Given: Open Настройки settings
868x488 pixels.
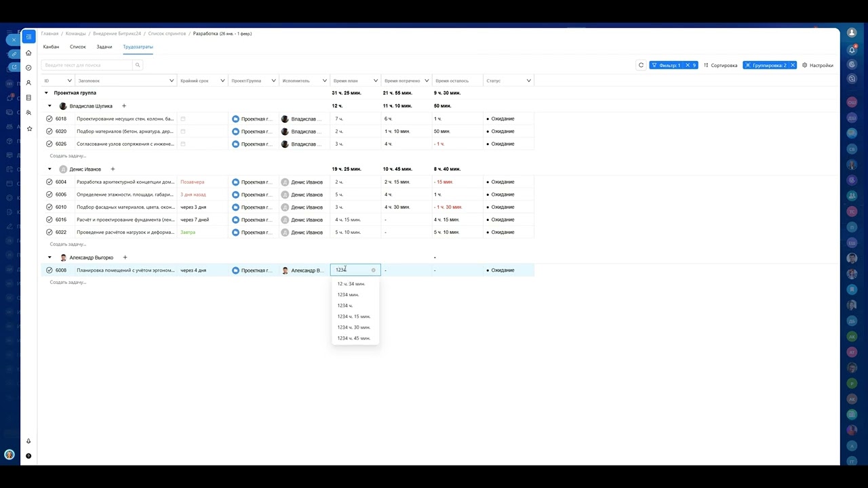Looking at the screenshot, I should (x=818, y=65).
